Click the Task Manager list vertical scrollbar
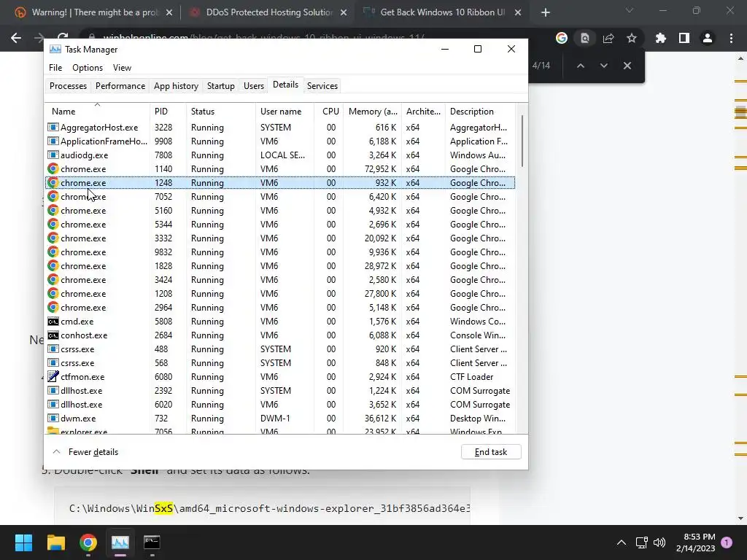This screenshot has width=747, height=560. click(x=522, y=141)
